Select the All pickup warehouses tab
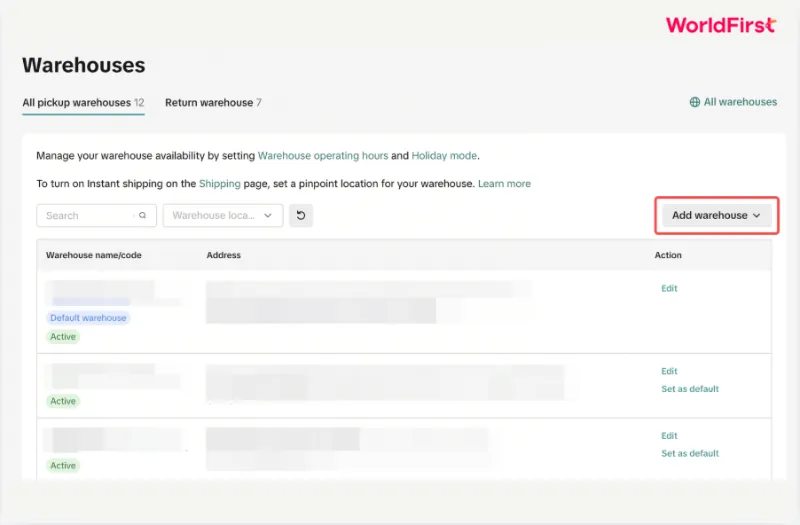 pos(83,103)
